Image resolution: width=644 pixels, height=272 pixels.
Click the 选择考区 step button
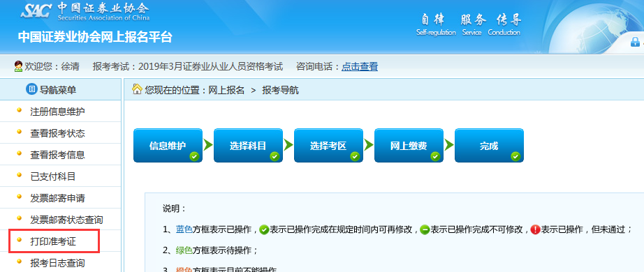click(328, 146)
